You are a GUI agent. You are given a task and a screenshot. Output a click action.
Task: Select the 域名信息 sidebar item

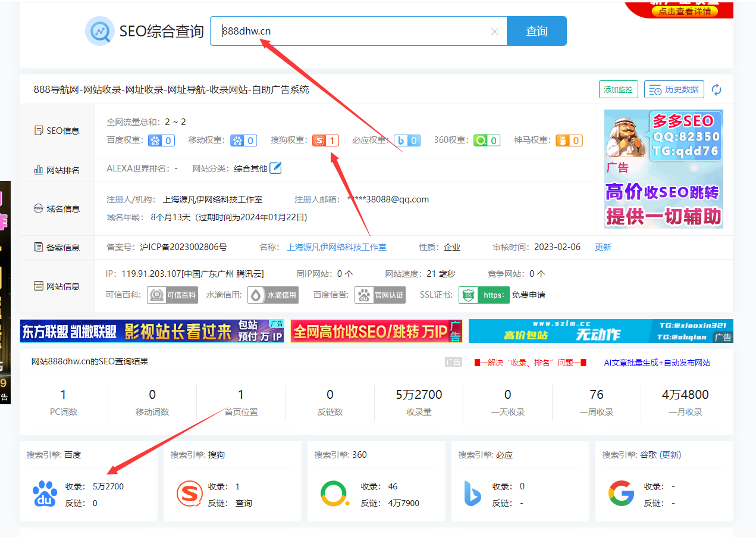[x=57, y=208]
